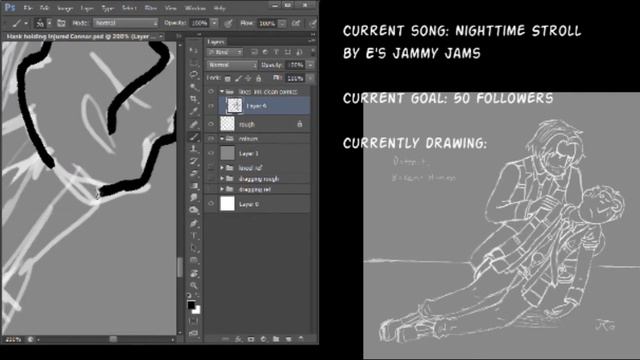Image resolution: width=640 pixels, height=360 pixels.
Task: Select the History Brush tool
Action: pos(194,161)
